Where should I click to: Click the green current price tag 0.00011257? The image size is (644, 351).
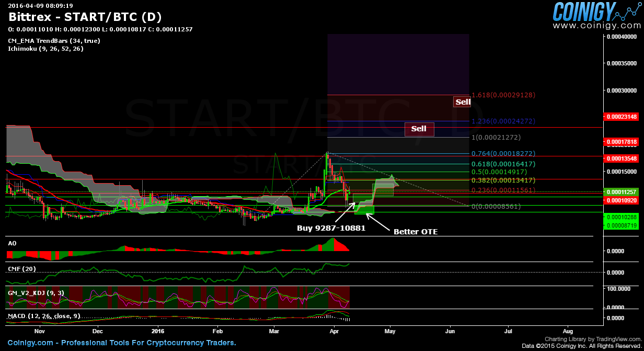tap(621, 192)
